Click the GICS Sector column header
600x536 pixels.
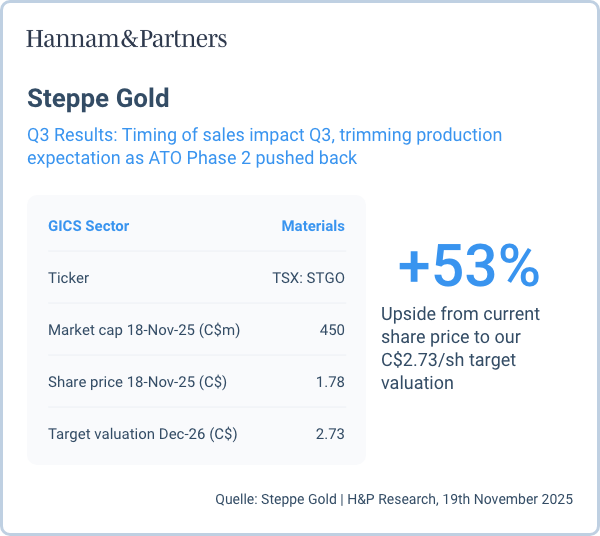(88, 226)
